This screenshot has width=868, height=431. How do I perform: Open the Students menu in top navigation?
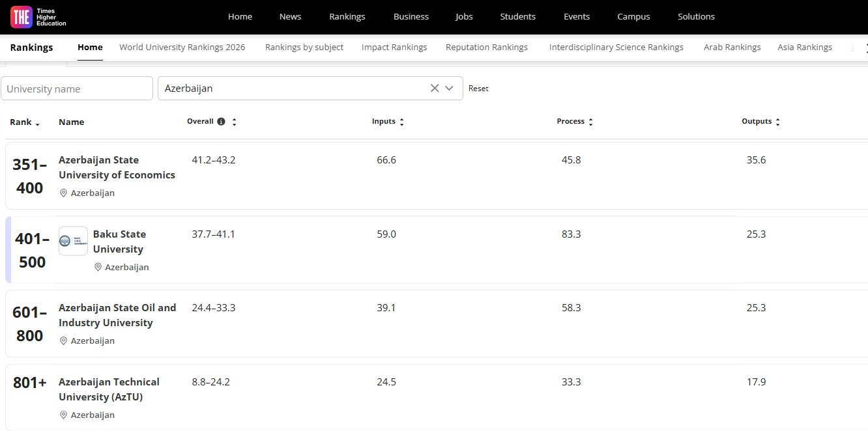click(517, 17)
